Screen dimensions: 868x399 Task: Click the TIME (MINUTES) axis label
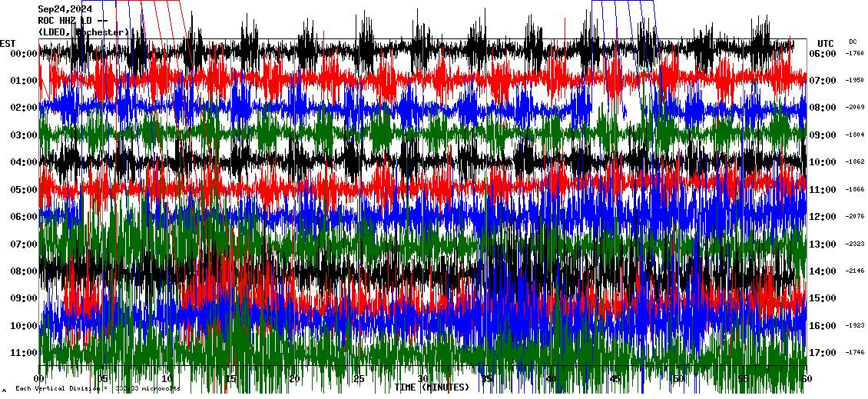coord(431,387)
